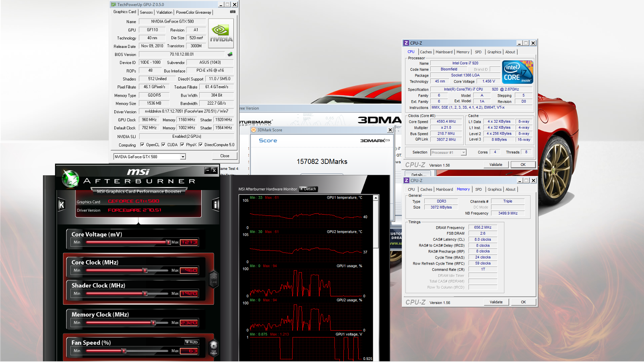Click the lower CPU-Z title bar Z icon
The image size is (644, 362).
point(407,180)
